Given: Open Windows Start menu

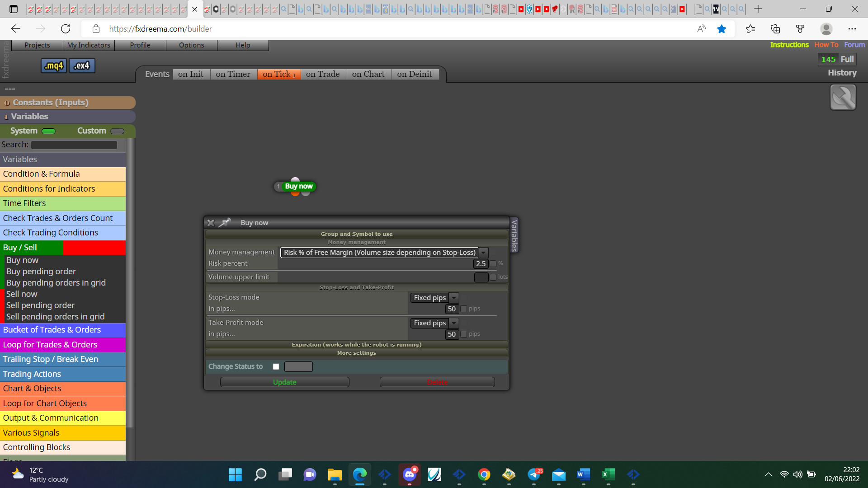Looking at the screenshot, I should 235,474.
